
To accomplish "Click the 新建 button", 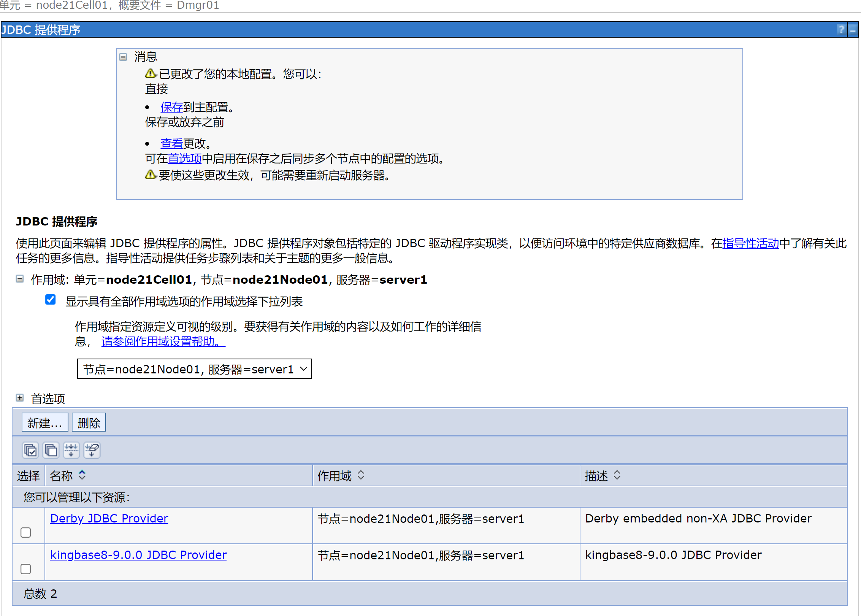I will [x=45, y=422].
